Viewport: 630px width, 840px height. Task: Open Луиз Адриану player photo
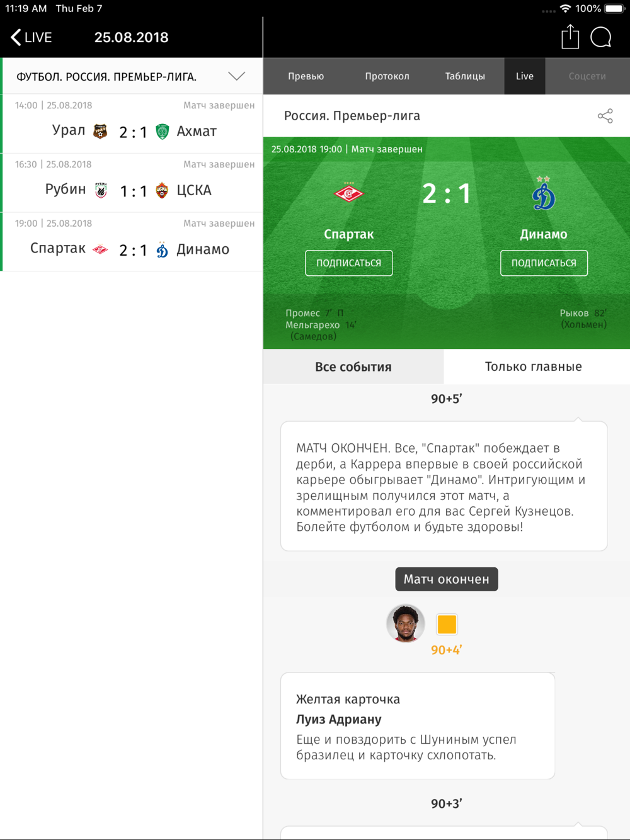pyautogui.click(x=405, y=623)
